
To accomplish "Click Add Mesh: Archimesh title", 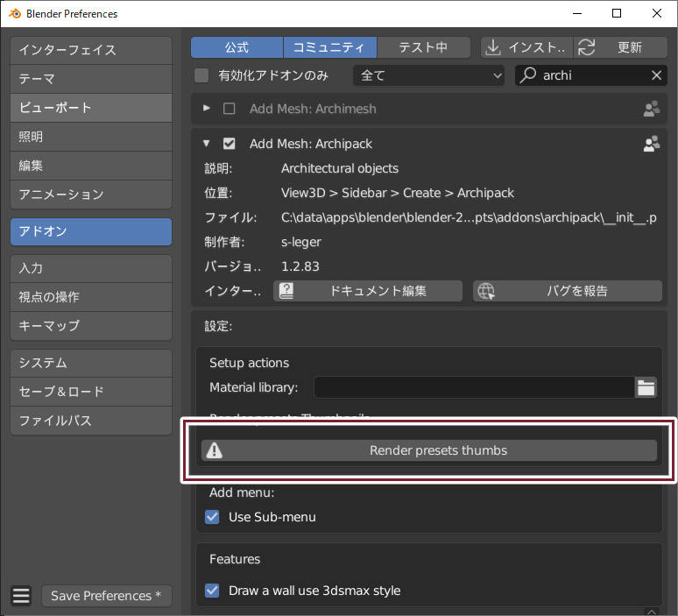I will click(313, 109).
